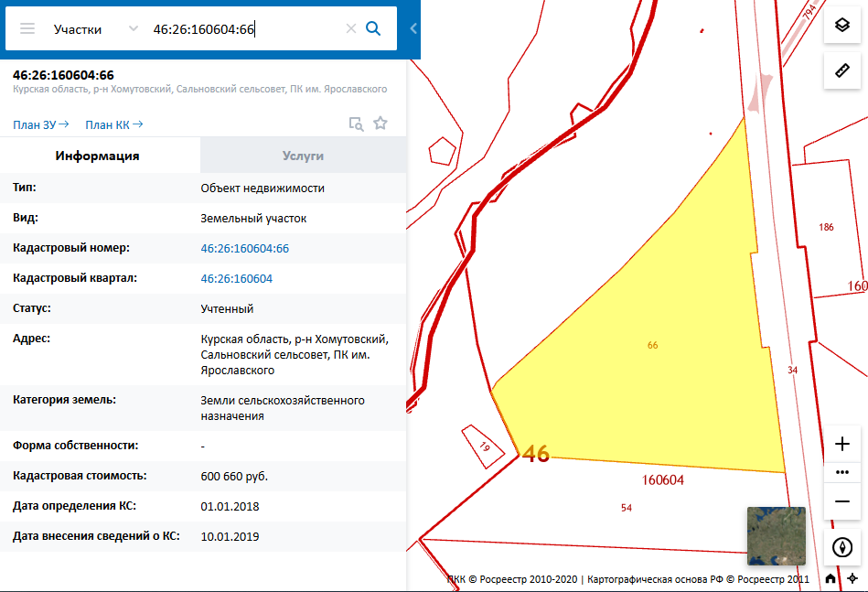868x592 pixels.
Task: Open the План КК link
Action: tap(113, 124)
